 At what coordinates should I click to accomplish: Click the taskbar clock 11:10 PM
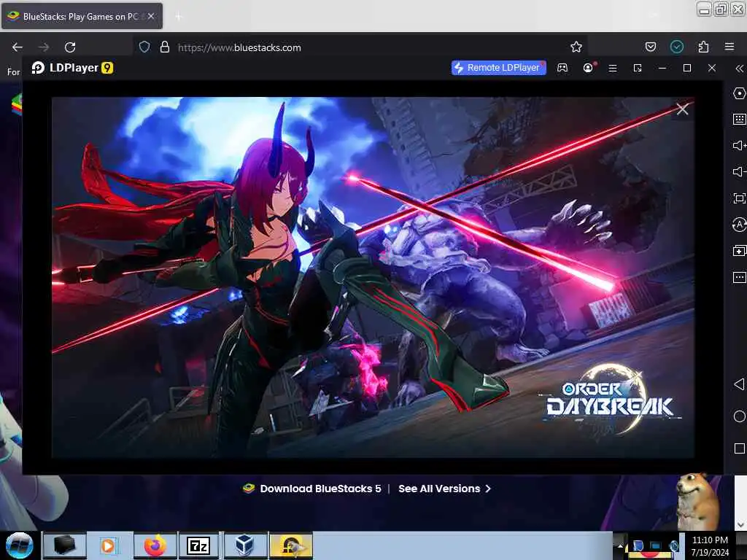[710, 540]
